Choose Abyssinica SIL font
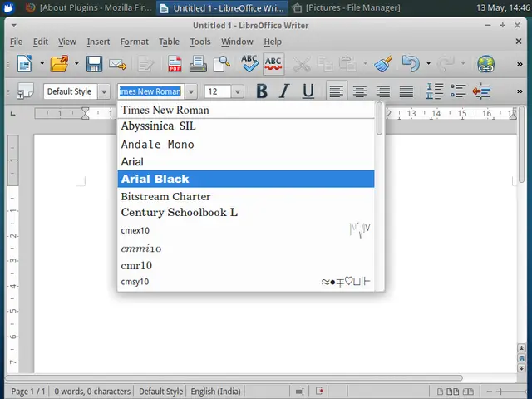 pos(246,126)
